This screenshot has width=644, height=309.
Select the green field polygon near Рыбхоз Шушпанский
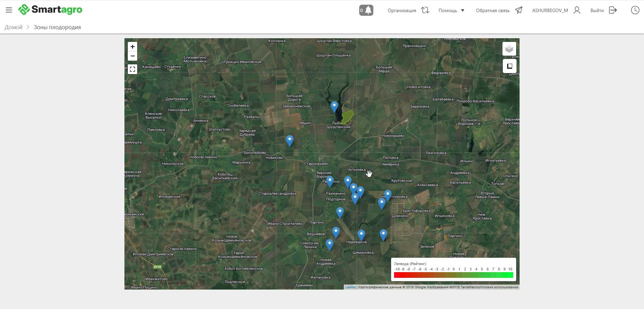point(347,116)
